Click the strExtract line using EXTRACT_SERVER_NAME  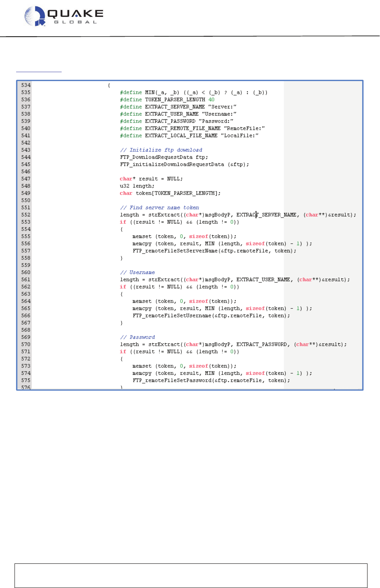pyautogui.click(x=238, y=215)
